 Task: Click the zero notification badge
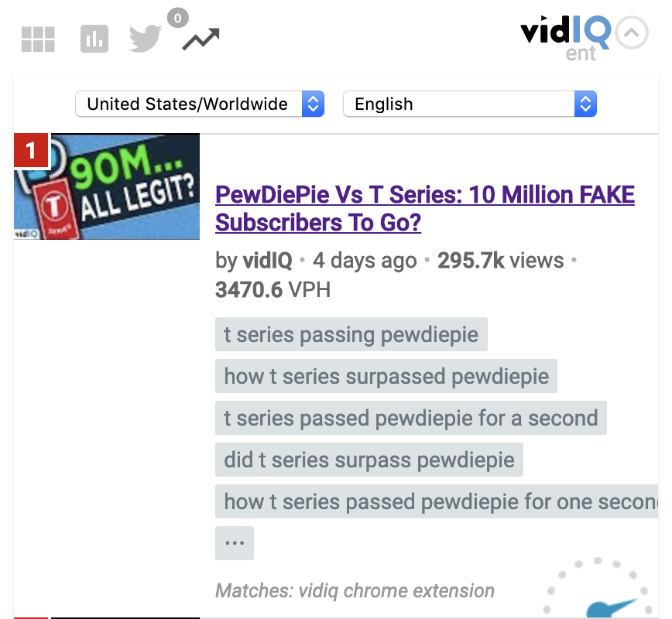click(x=178, y=18)
